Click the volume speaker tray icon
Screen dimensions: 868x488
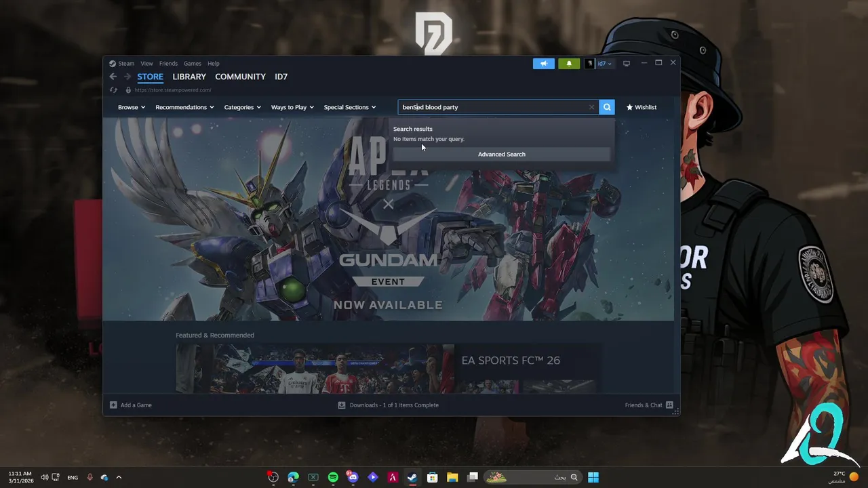45,477
